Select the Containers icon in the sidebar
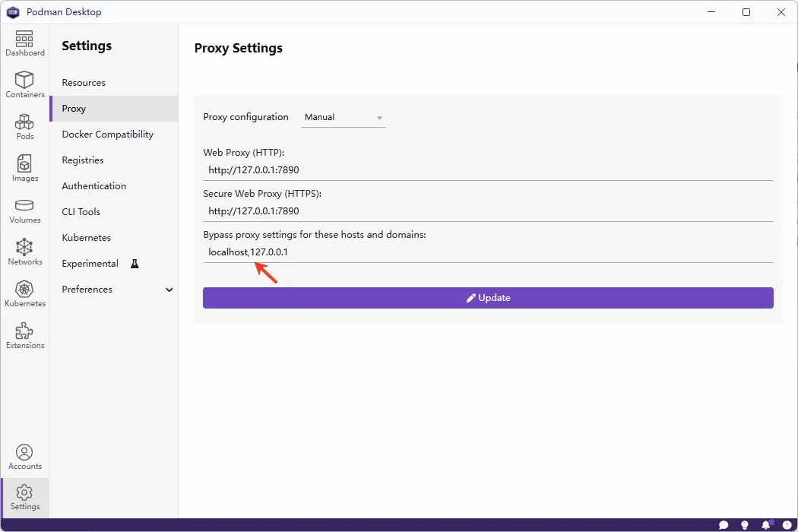 point(24,84)
